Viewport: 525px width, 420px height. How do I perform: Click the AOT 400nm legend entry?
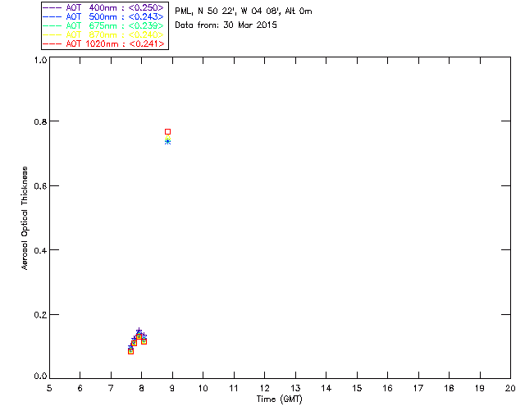[103, 7]
